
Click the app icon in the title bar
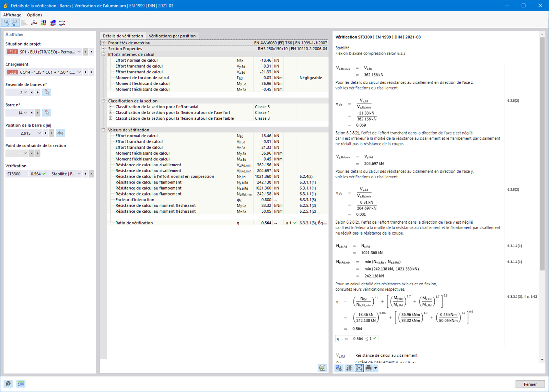tap(5, 5)
